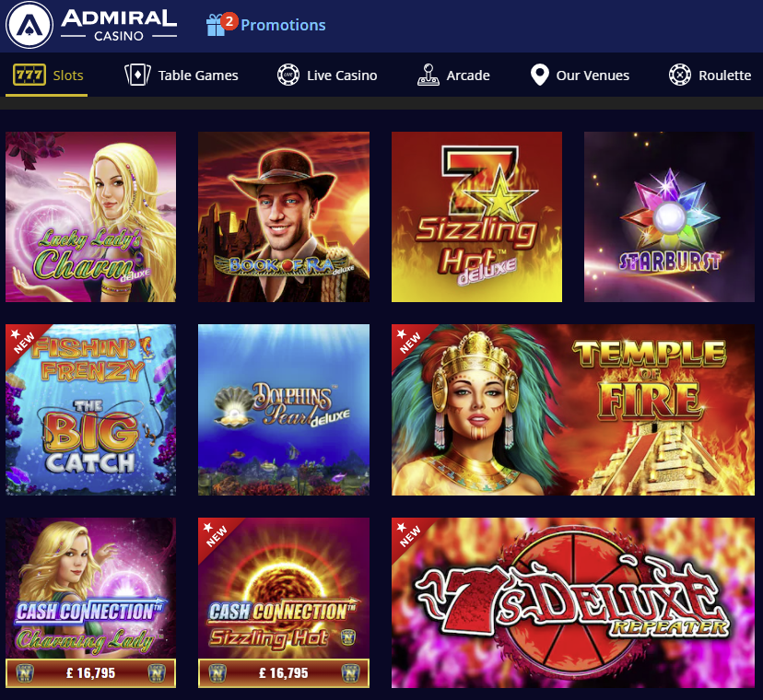Screen dimensions: 763x700
Task: Open the Starburst slot game
Action: pyautogui.click(x=670, y=217)
